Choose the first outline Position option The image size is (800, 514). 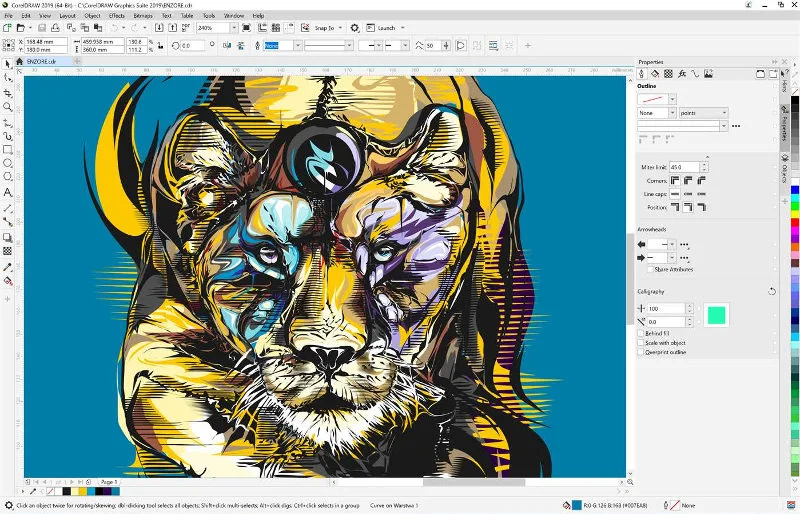[x=675, y=207]
